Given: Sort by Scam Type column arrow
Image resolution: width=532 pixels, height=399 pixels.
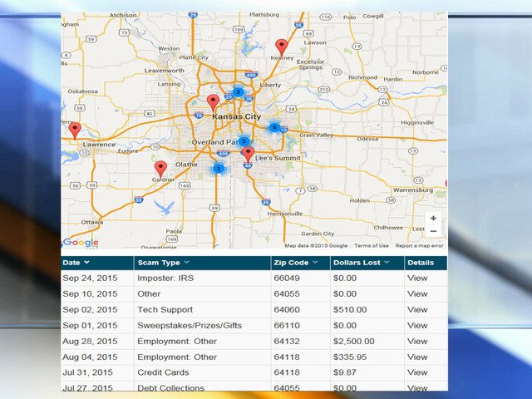Looking at the screenshot, I should pyautogui.click(x=186, y=263).
